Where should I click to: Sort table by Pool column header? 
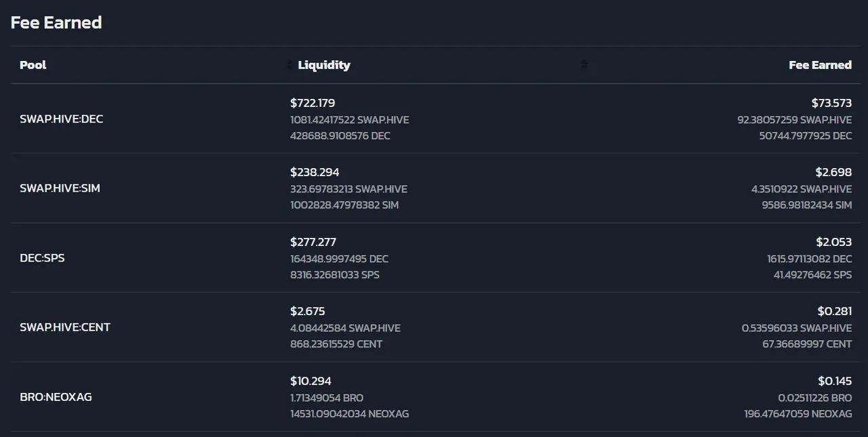click(33, 65)
